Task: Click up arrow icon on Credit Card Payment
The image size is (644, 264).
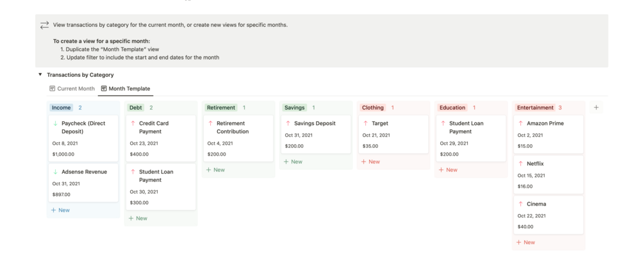Action: pyautogui.click(x=133, y=123)
